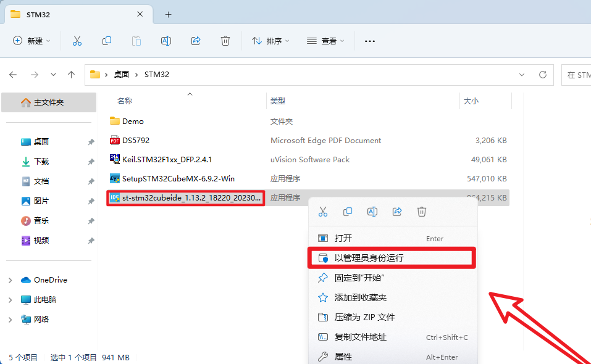Click the st-stm32cubeide installer IDE icon

(115, 197)
